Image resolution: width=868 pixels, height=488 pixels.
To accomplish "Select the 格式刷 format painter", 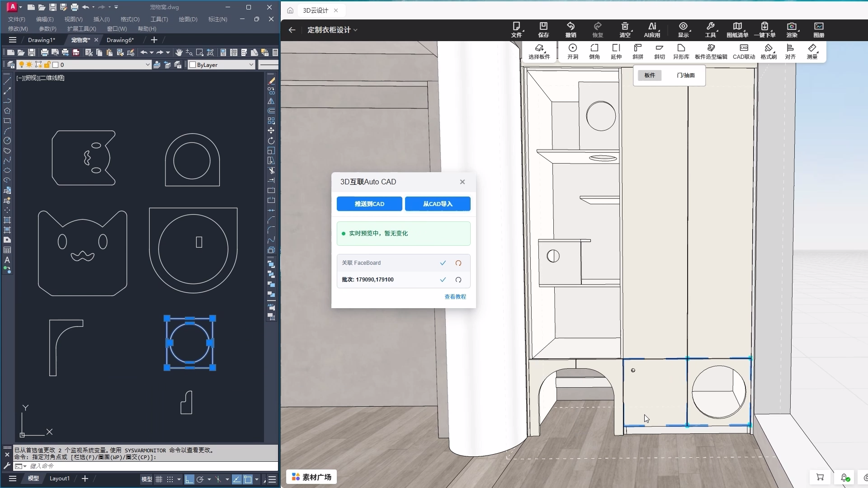I will pyautogui.click(x=768, y=52).
